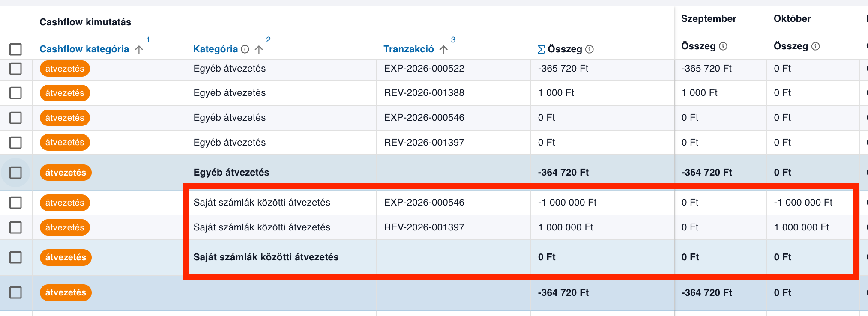The image size is (868, 316).
Task: Click the -365 720 Ft Szeptember amount
Action: click(706, 69)
